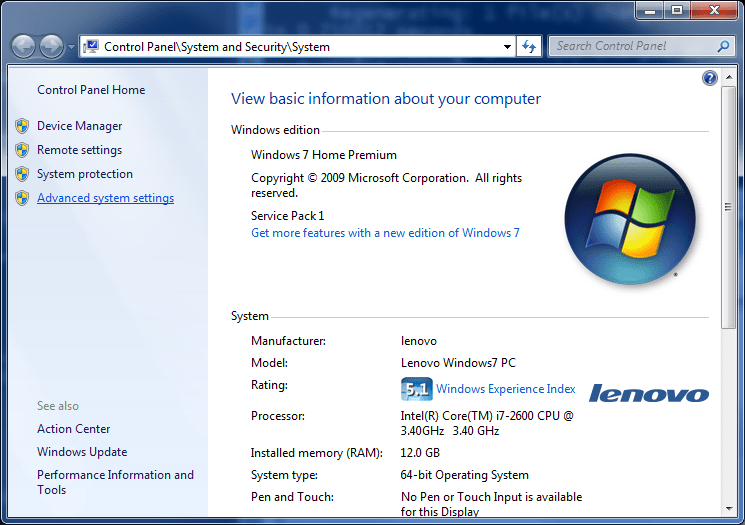Screen dimensions: 745x525
Task: Click the Service Pack 1 text
Action: 287,216
